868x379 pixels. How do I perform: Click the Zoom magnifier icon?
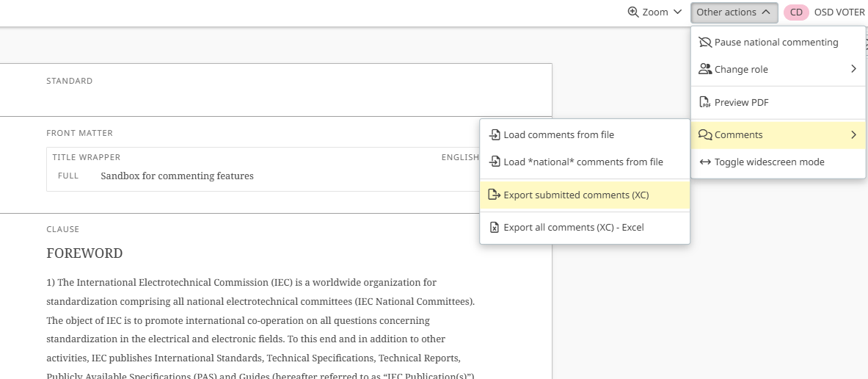633,12
